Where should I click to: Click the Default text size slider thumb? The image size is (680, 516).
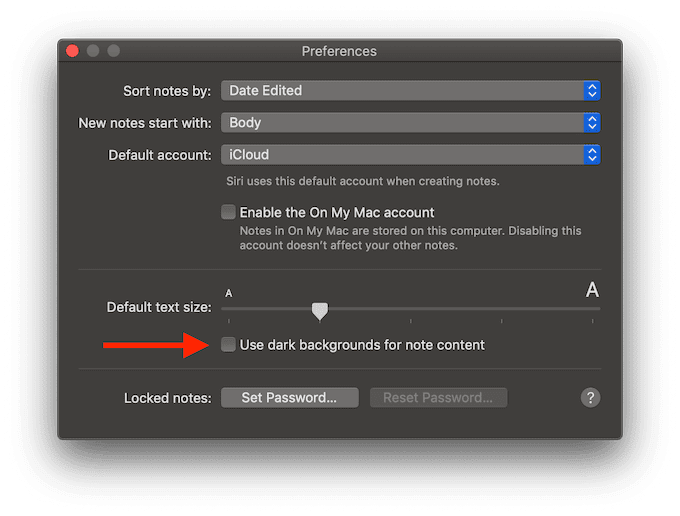pos(320,311)
